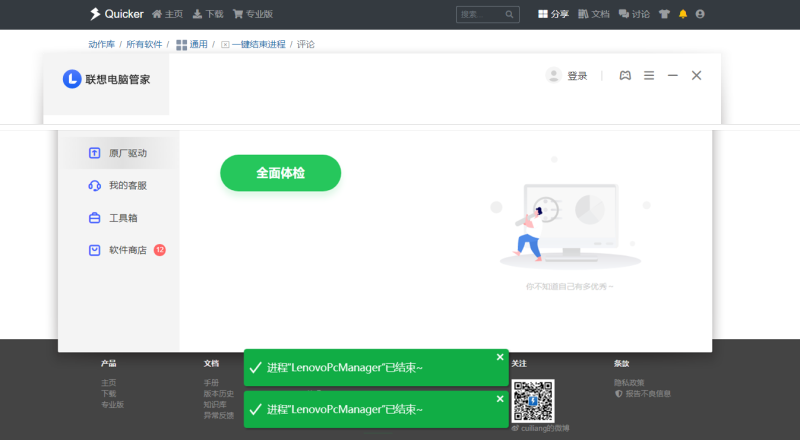Open the 分享 navbar item

click(554, 14)
